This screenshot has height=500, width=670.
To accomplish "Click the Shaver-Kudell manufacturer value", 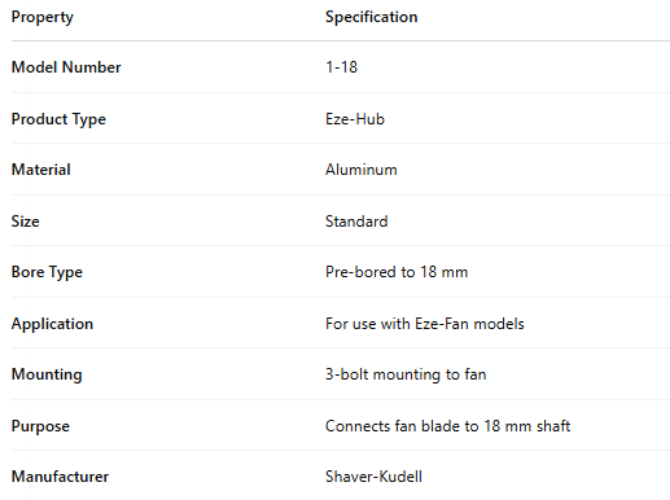I will click(x=373, y=477).
